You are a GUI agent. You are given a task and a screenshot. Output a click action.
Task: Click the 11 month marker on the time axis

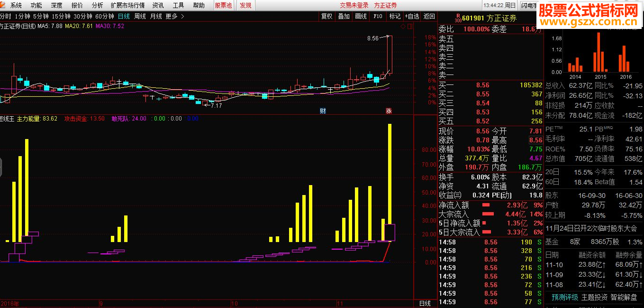click(x=339, y=303)
